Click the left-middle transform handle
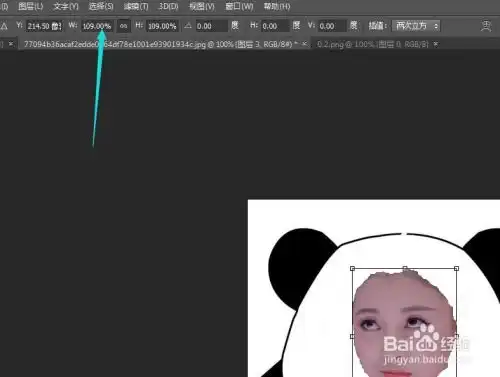The image size is (500, 377). coord(352,336)
